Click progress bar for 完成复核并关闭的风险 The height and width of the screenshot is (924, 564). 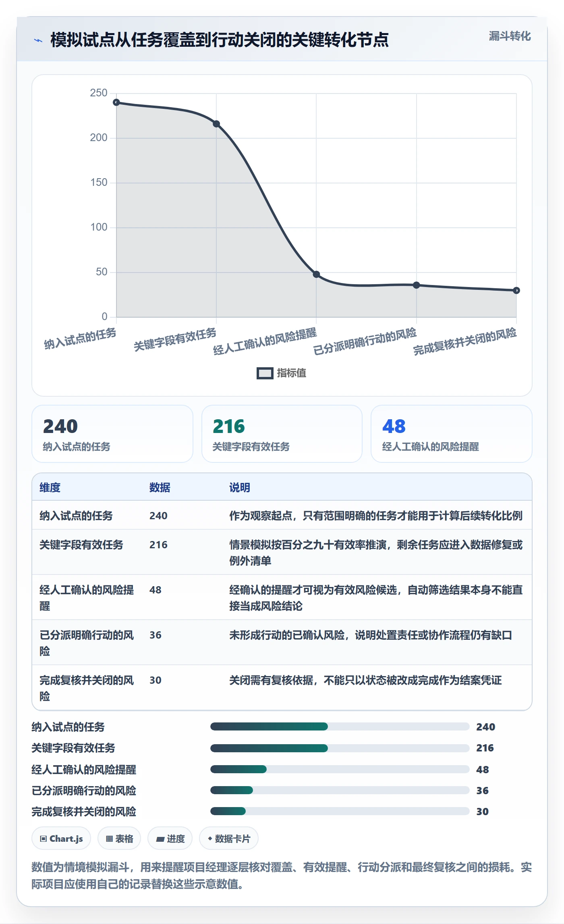[x=340, y=811]
